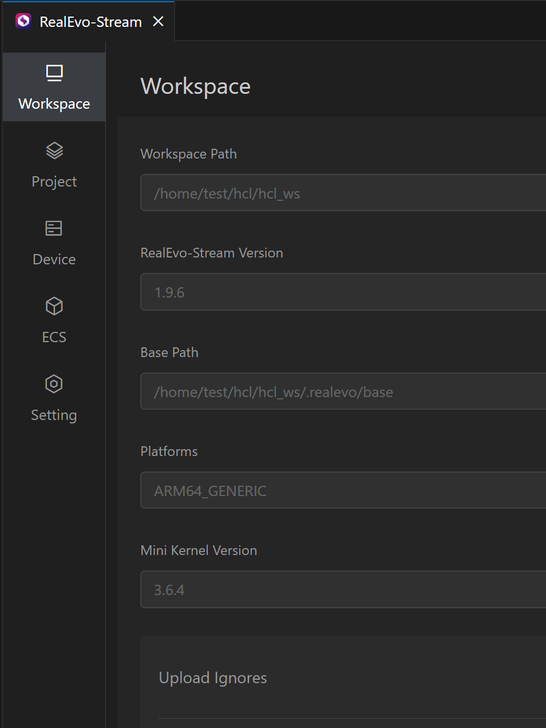Click the Base Path field
The width and height of the screenshot is (546, 728).
[343, 391]
